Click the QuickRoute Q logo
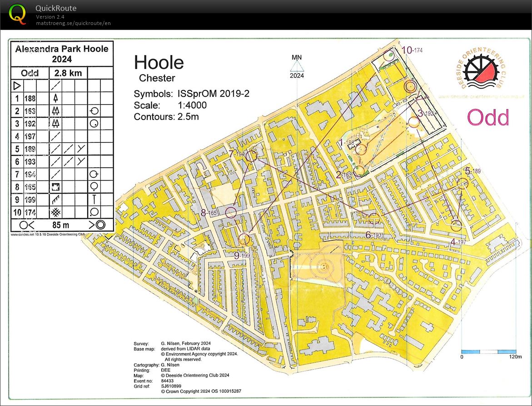The height and width of the screenshot is (406, 532). (x=17, y=15)
